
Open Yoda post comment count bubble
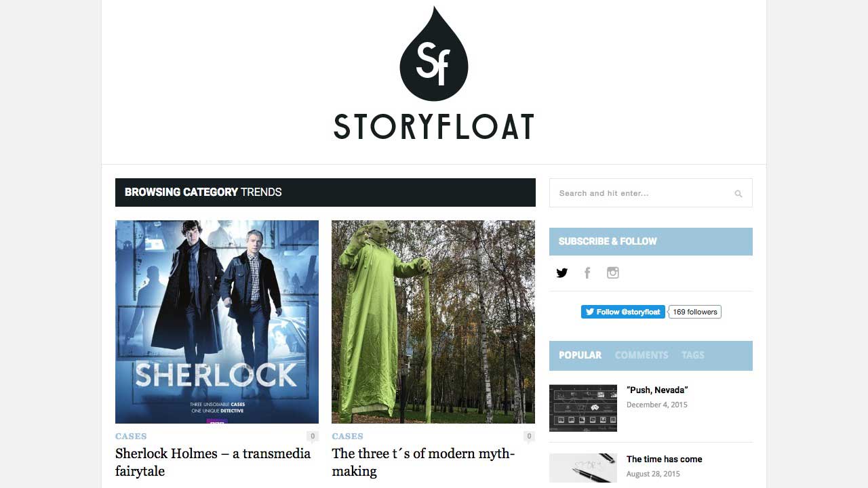tap(529, 436)
